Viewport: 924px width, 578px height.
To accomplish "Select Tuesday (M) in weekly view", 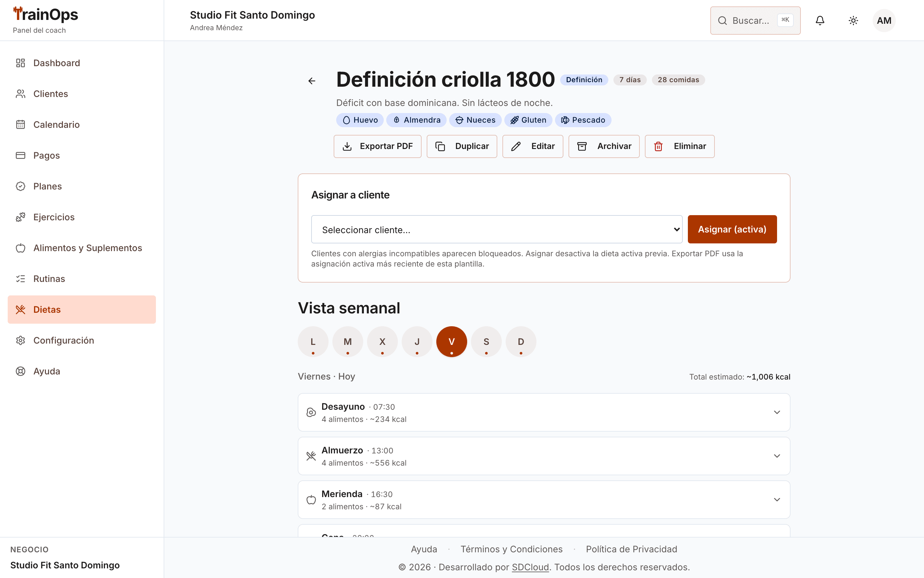I will tap(348, 342).
